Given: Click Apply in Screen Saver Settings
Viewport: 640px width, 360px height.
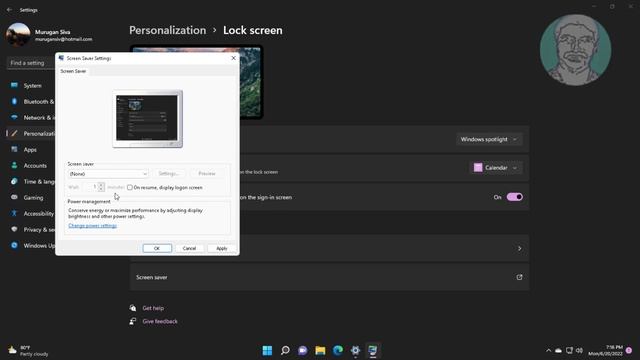Looking at the screenshot, I should coord(222,248).
